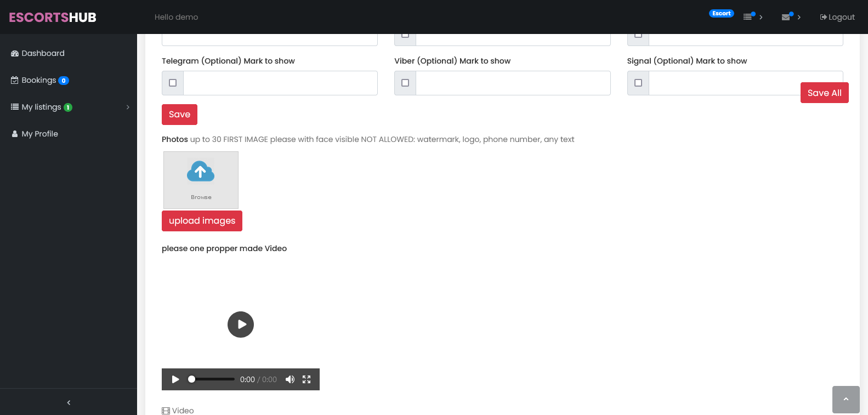Click the large circular play button on video
The width and height of the screenshot is (868, 415).
coord(241,325)
